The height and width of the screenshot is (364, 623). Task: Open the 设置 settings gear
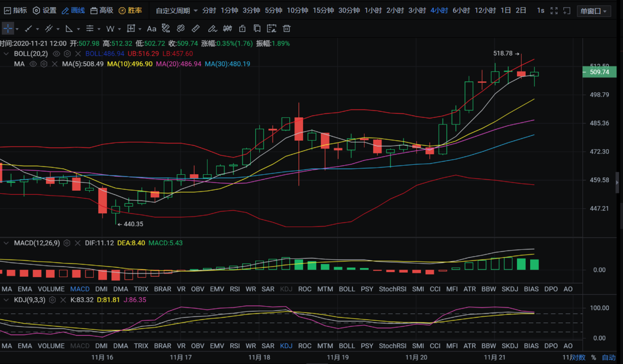[44, 11]
